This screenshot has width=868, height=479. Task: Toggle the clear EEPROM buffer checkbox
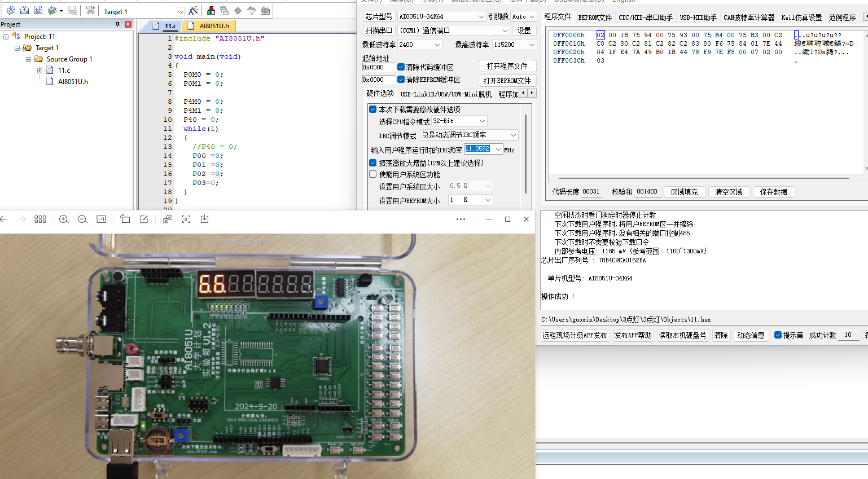(x=401, y=80)
